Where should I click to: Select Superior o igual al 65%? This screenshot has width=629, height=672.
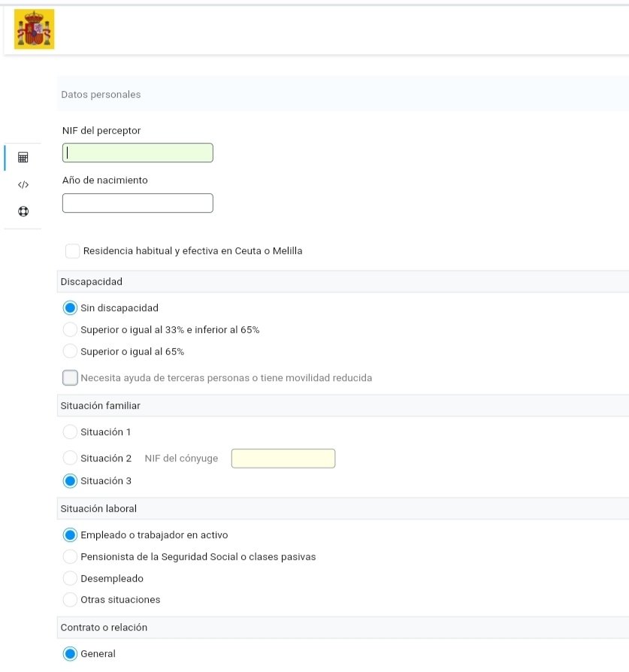tap(70, 352)
